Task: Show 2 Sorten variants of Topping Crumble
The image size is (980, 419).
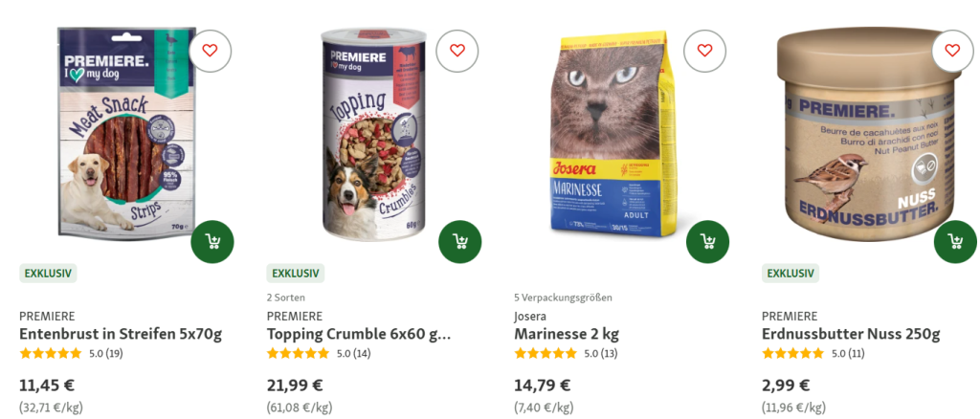Action: click(286, 298)
